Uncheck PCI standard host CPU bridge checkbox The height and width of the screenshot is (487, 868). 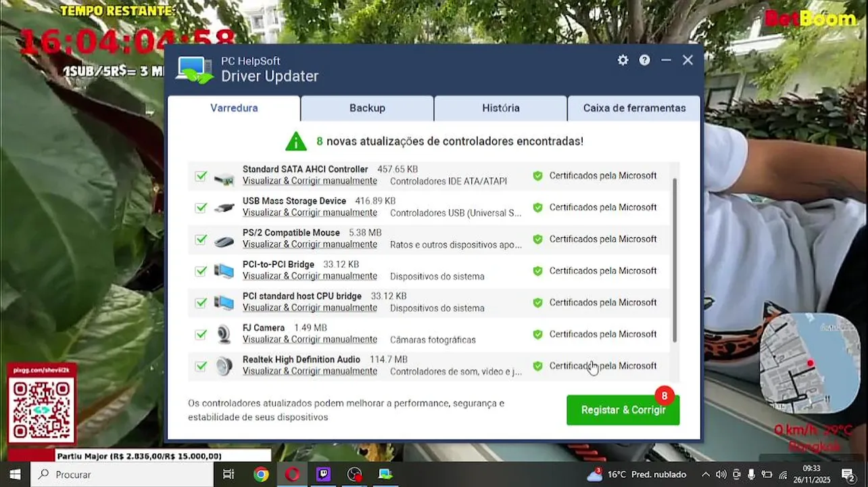coord(201,303)
